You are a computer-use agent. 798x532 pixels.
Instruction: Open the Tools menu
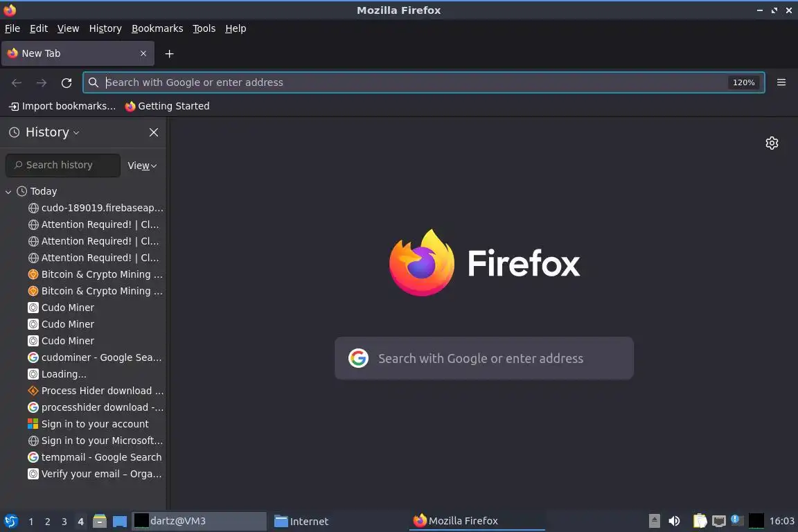[204, 28]
